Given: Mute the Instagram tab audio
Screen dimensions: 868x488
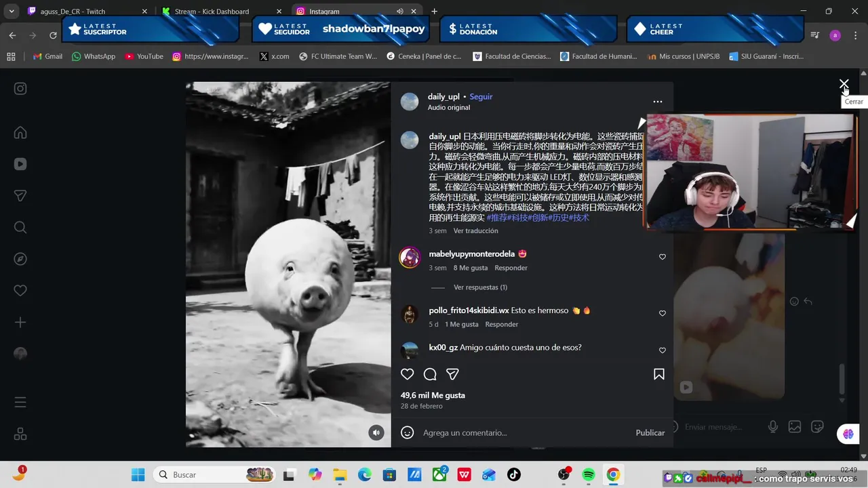Looking at the screenshot, I should coord(399,12).
